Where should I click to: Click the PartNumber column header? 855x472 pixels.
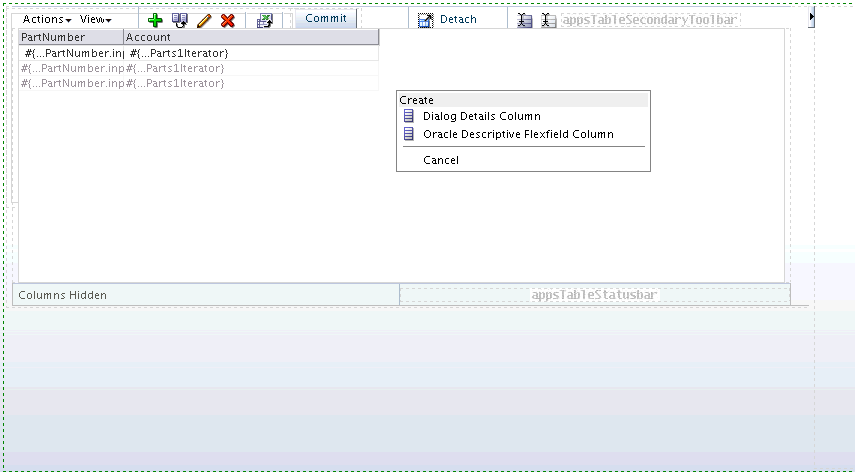point(71,37)
